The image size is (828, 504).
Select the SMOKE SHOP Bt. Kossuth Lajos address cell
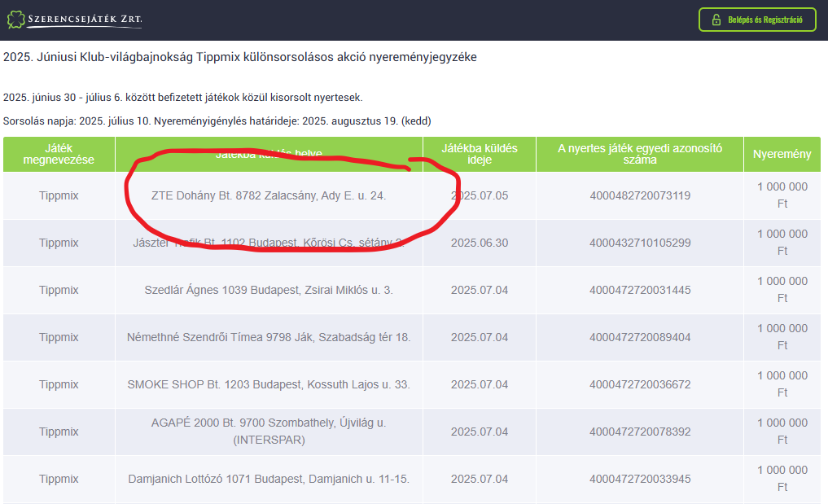tap(269, 384)
